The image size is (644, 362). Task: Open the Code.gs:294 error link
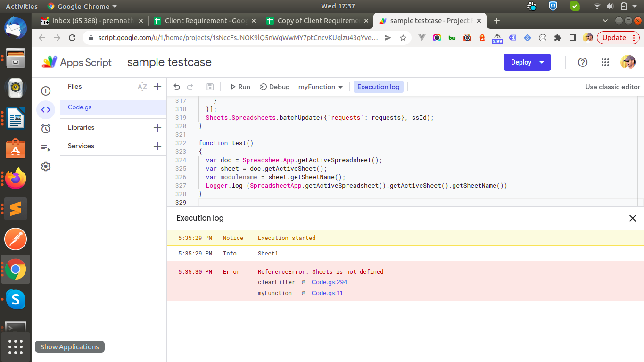click(x=329, y=282)
